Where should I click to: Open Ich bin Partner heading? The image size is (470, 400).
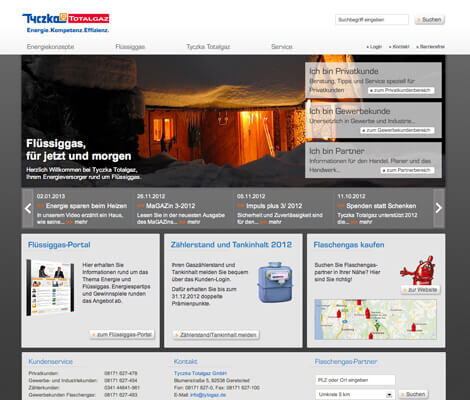pyautogui.click(x=336, y=151)
